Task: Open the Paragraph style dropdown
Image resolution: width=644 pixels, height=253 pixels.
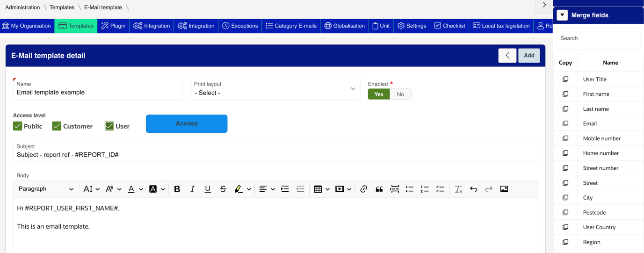Action: pyautogui.click(x=46, y=189)
